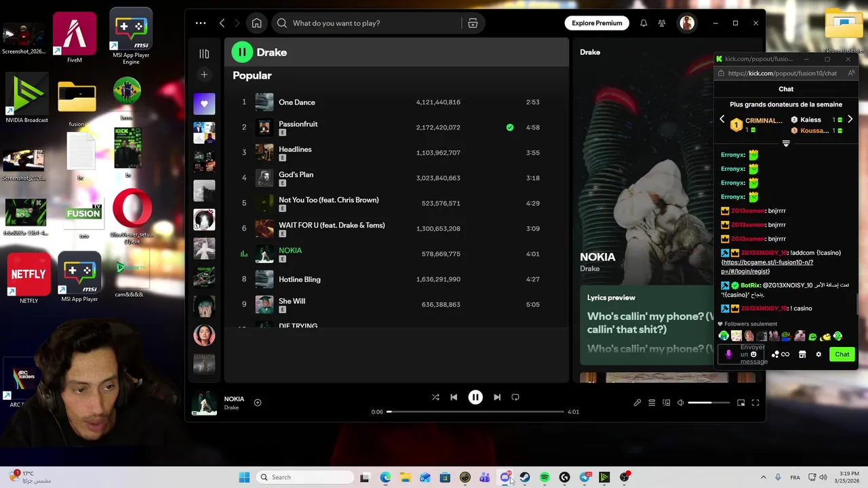Open the FiveM desktop shortcut

point(75,38)
